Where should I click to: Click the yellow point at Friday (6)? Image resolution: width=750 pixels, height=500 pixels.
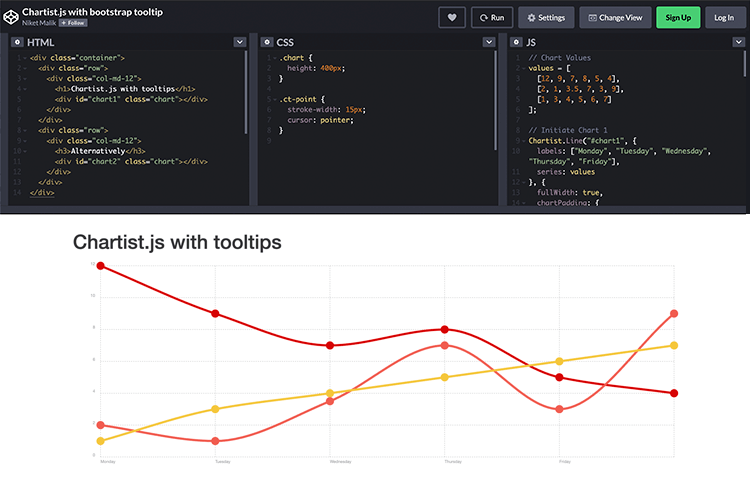click(x=559, y=361)
